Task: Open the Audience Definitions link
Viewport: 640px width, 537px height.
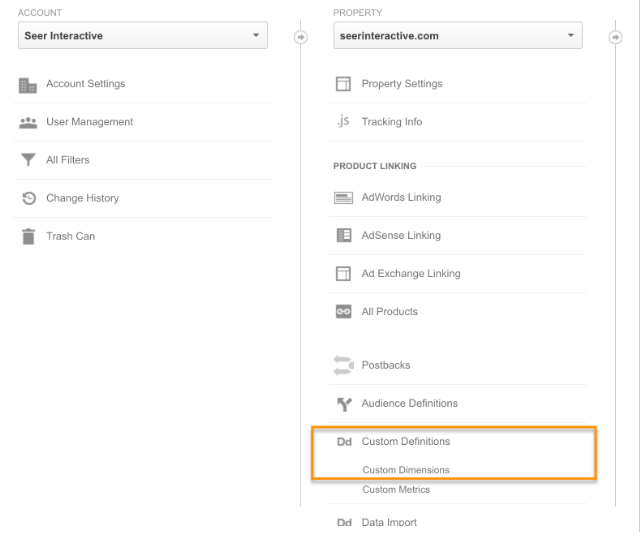Action: (409, 404)
